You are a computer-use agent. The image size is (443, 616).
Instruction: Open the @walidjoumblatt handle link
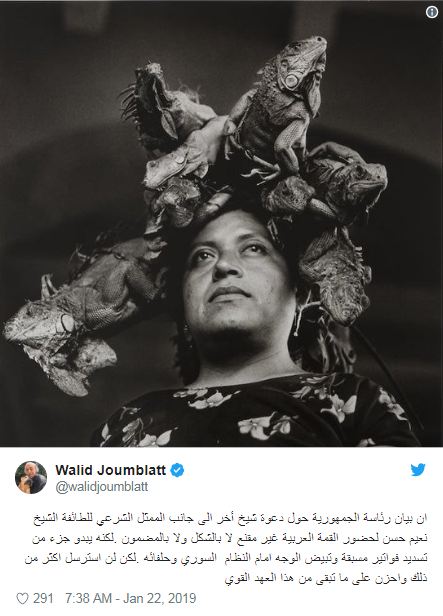(x=102, y=487)
